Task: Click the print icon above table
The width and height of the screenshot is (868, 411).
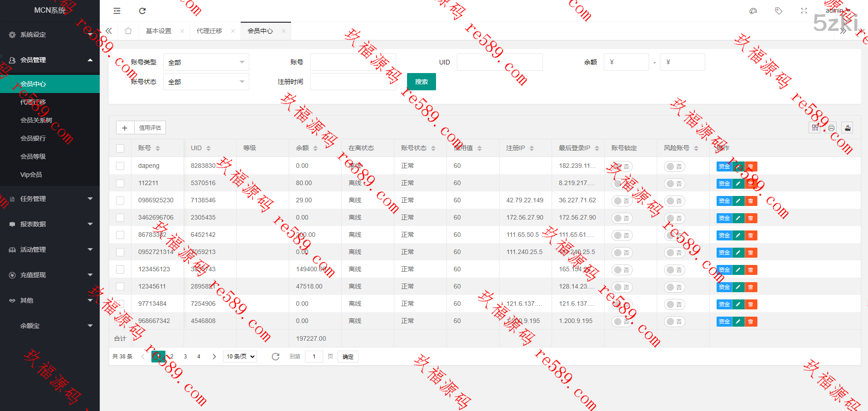Action: coord(831,128)
